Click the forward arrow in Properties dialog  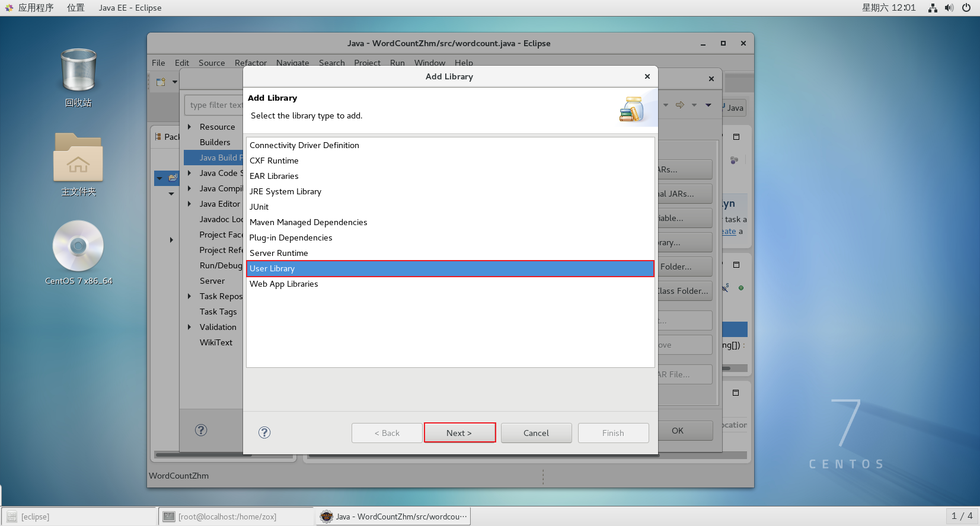click(680, 105)
